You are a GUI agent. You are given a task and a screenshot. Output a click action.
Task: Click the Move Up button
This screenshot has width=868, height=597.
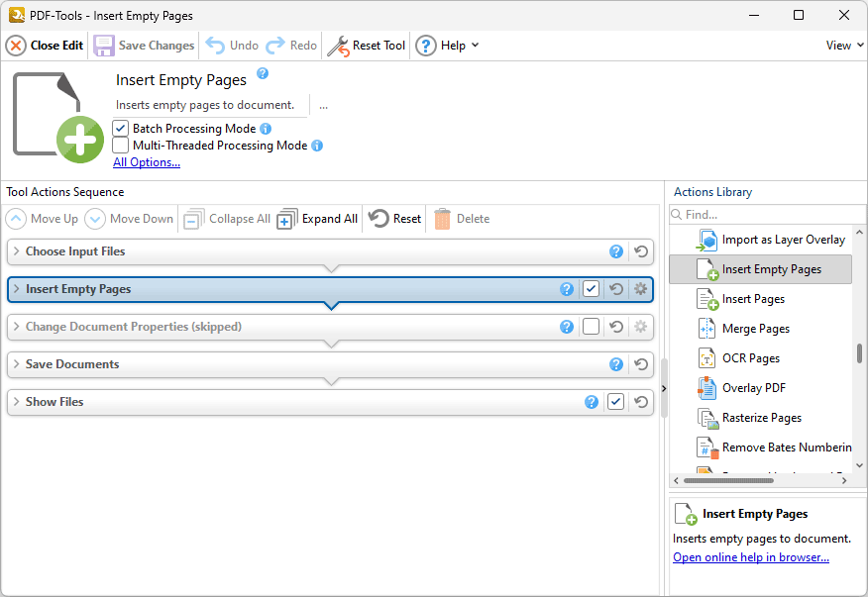click(x=42, y=219)
